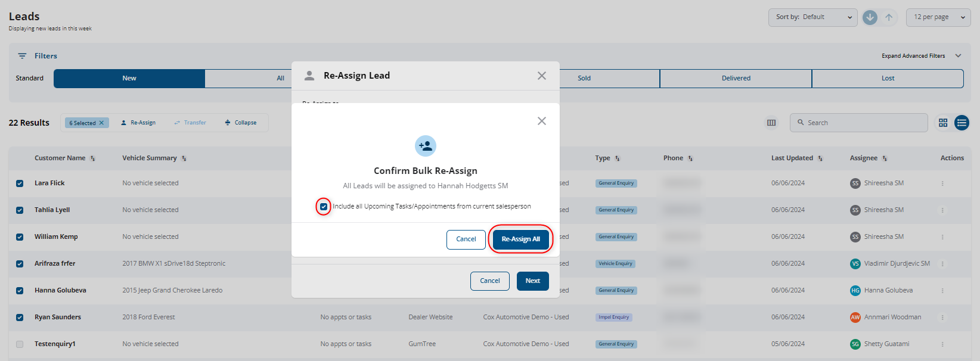The height and width of the screenshot is (361, 980).
Task: Open actions menu for Ryan Saunders
Action: [942, 318]
